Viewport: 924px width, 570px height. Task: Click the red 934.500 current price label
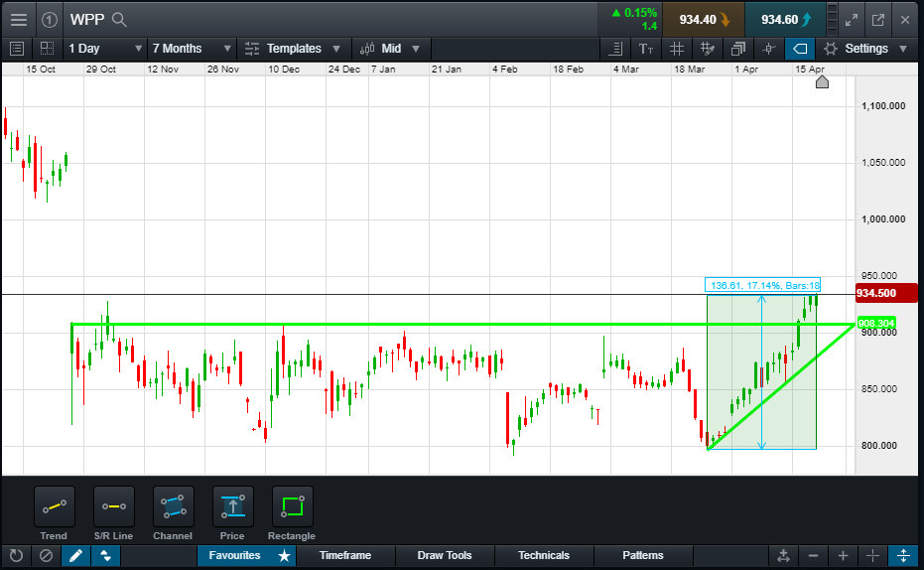coord(885,293)
